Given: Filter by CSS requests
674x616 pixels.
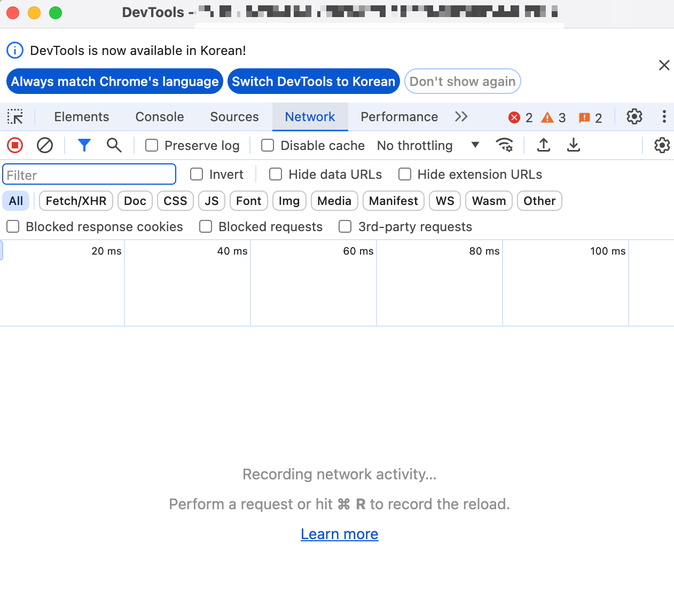Looking at the screenshot, I should coord(175,201).
